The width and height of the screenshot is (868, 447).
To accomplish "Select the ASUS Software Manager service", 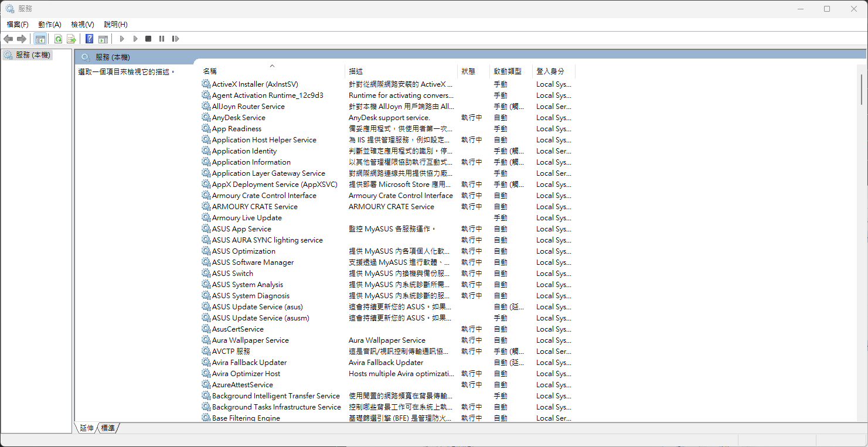I will coord(253,262).
